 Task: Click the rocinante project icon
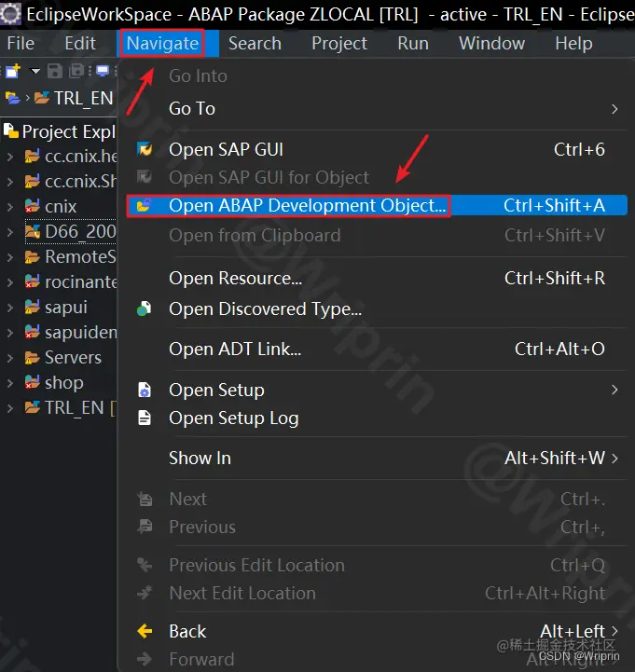pos(32,282)
